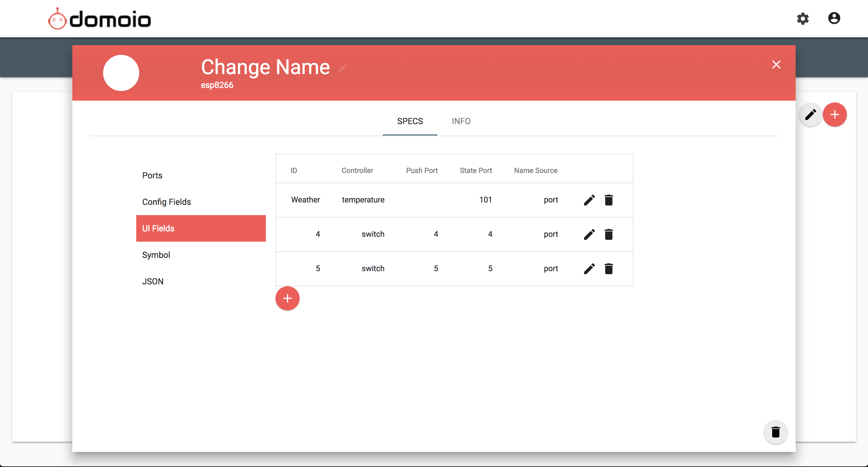
Task: Click the State Port column header
Action: (476, 171)
